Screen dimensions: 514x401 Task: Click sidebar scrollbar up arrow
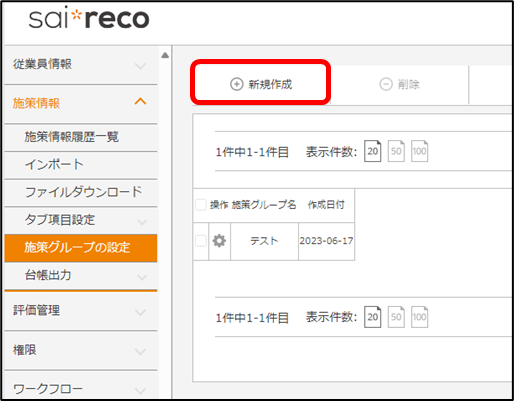pos(165,56)
